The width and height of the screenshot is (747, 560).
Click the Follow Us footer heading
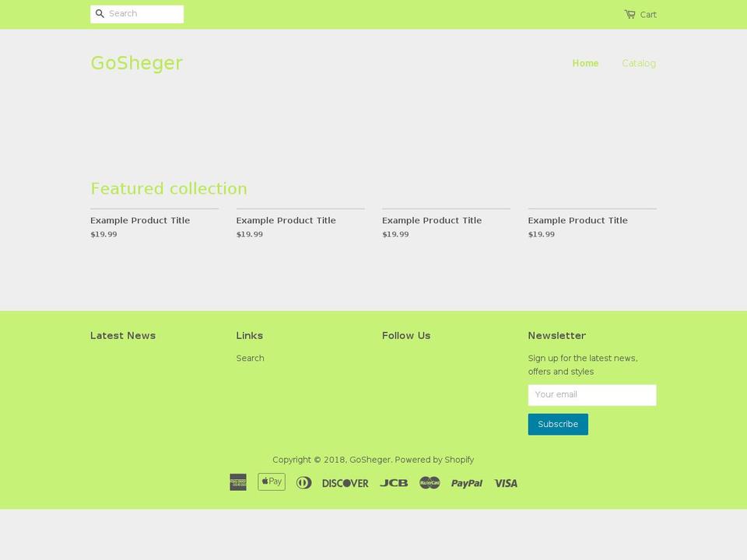coord(406,335)
